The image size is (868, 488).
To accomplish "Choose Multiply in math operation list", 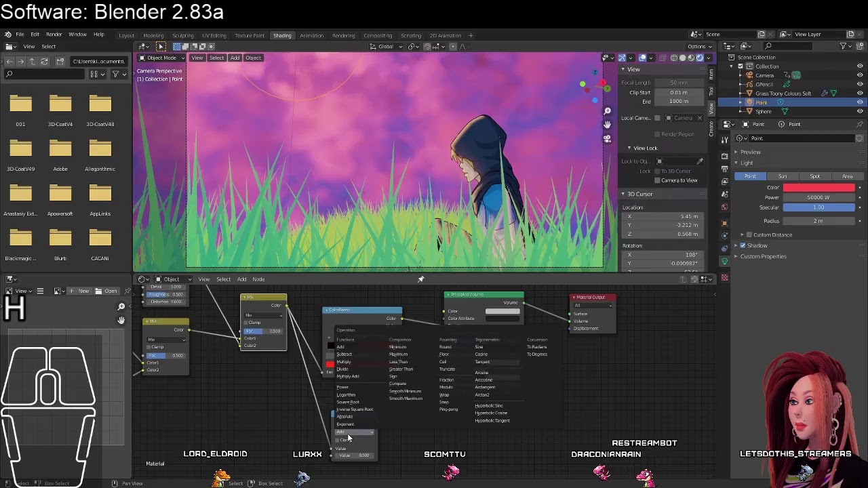I will (344, 362).
